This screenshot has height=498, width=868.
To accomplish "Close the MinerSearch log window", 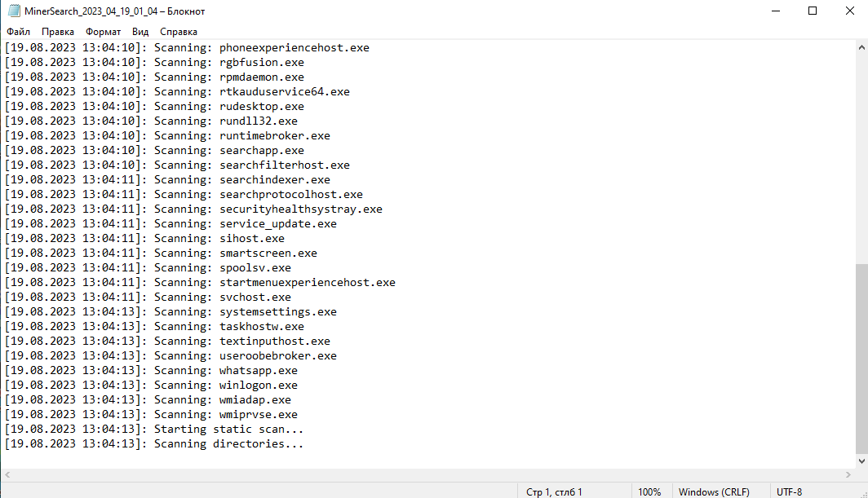I will point(849,11).
